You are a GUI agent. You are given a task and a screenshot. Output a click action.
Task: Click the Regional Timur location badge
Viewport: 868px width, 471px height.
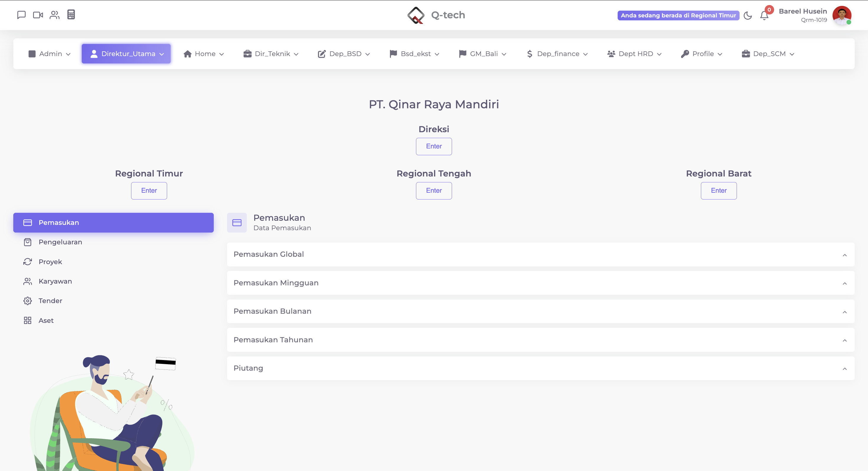(x=678, y=16)
